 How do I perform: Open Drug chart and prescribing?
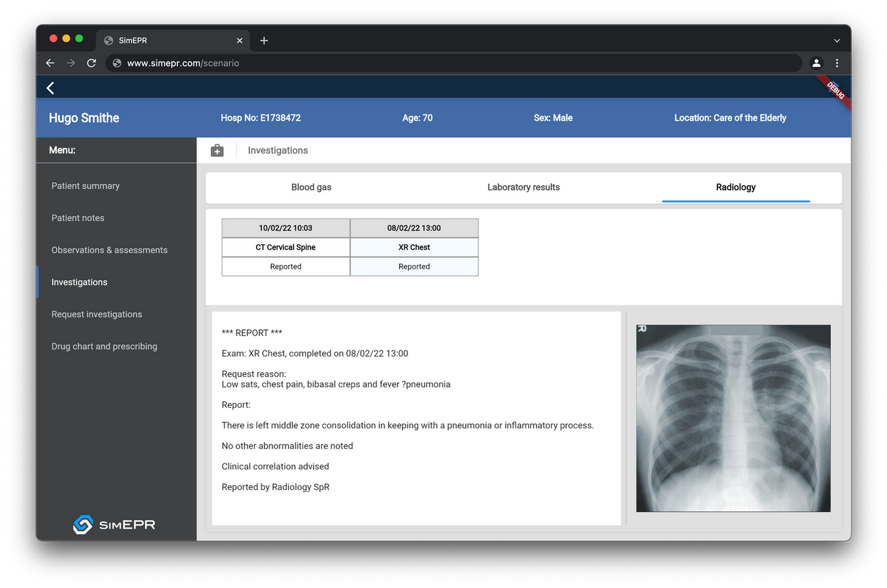104,347
